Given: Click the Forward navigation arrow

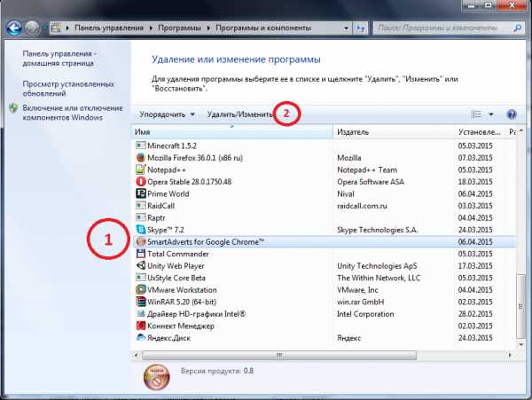Looking at the screenshot, I should tap(33, 28).
